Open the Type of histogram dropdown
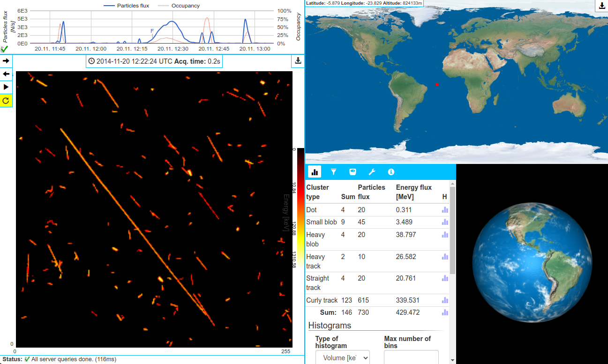The height and width of the screenshot is (364, 608). click(x=342, y=357)
